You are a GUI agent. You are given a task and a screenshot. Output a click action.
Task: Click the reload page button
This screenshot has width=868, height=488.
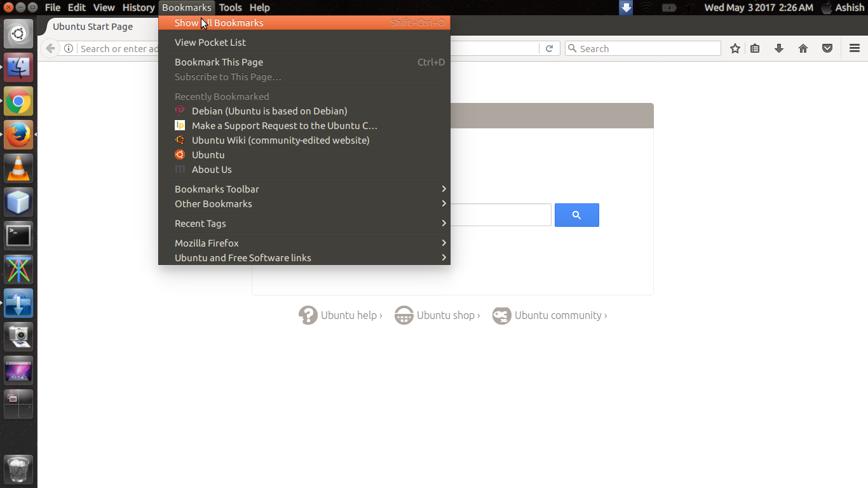click(x=549, y=48)
